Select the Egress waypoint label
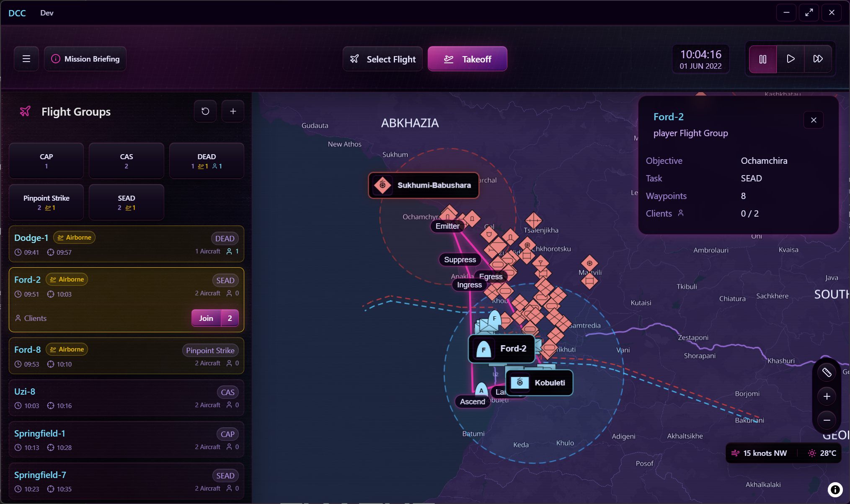The width and height of the screenshot is (850, 504). (x=491, y=277)
